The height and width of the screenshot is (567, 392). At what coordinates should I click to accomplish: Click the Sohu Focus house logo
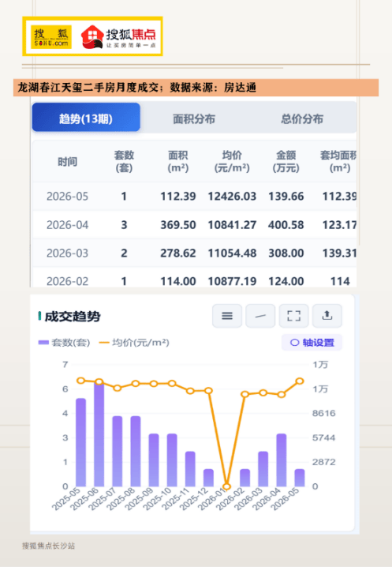(118, 36)
